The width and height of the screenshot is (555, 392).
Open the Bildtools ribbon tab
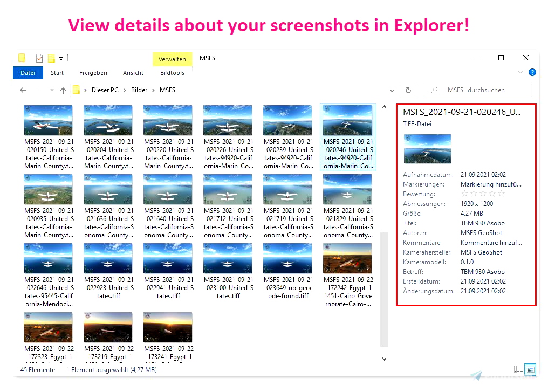coord(172,72)
